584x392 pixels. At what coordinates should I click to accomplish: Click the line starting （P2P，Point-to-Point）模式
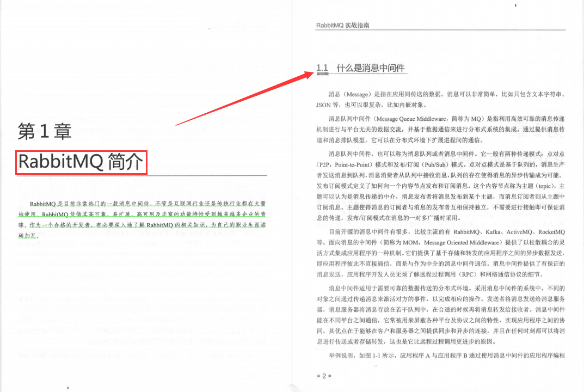[x=441, y=164]
